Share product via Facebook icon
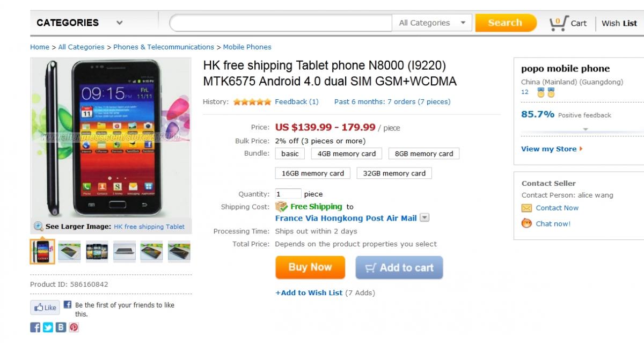This screenshot has height=343, width=644. click(x=35, y=327)
